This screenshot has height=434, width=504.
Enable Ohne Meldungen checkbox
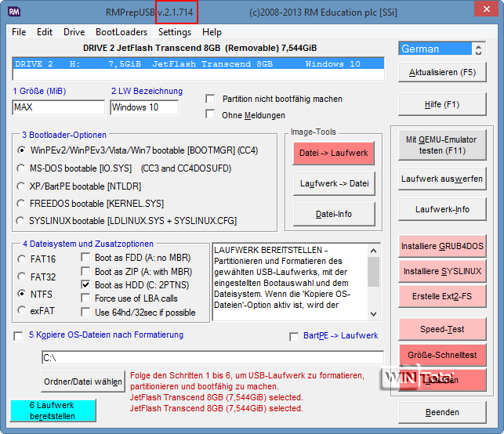click(210, 114)
